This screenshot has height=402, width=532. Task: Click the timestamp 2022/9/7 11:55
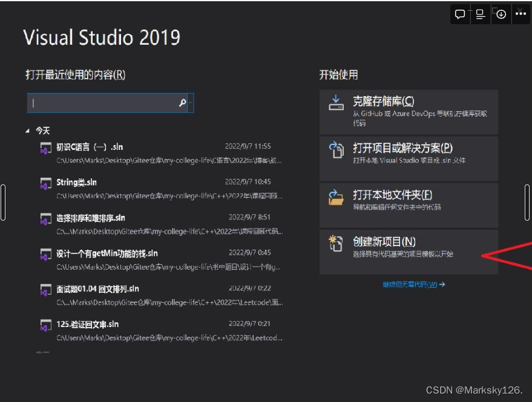(248, 146)
